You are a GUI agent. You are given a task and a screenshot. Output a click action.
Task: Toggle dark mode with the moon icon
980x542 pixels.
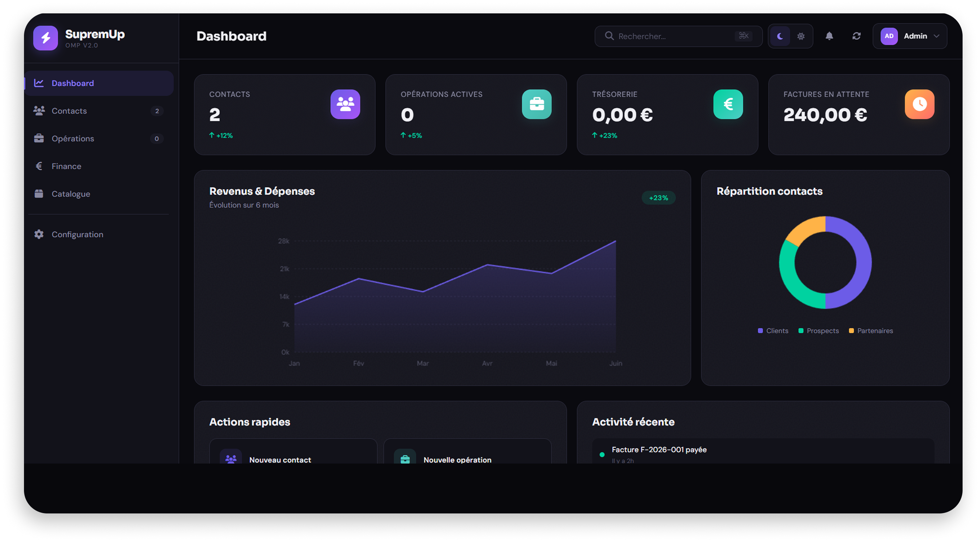pos(780,36)
